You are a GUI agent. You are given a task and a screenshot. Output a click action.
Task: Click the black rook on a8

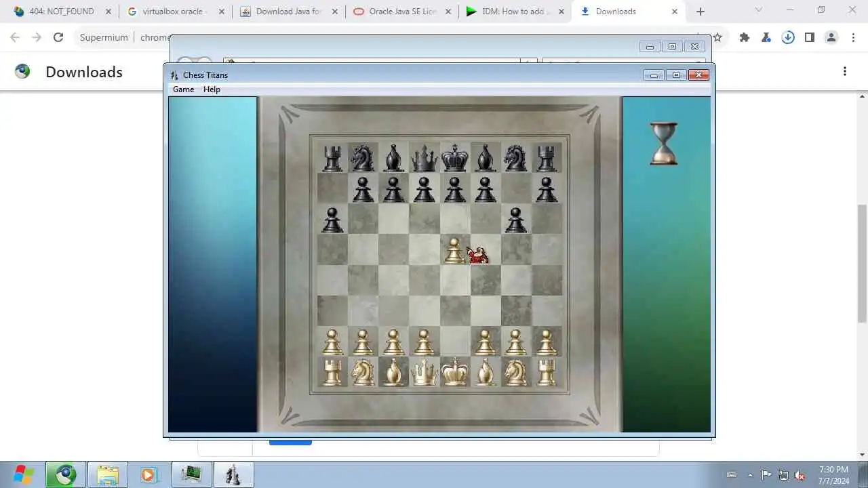click(332, 159)
